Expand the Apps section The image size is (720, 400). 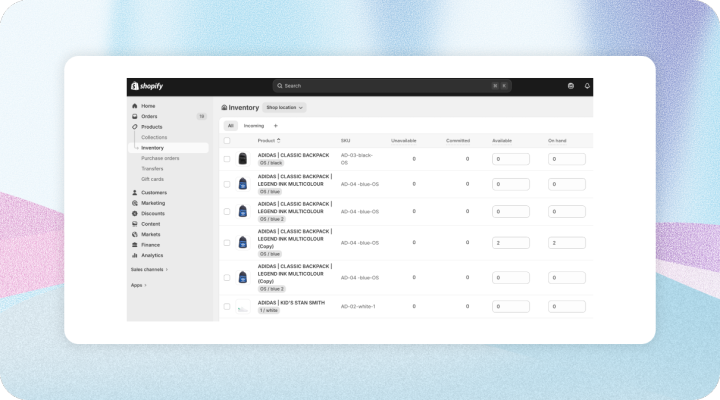pyautogui.click(x=139, y=285)
